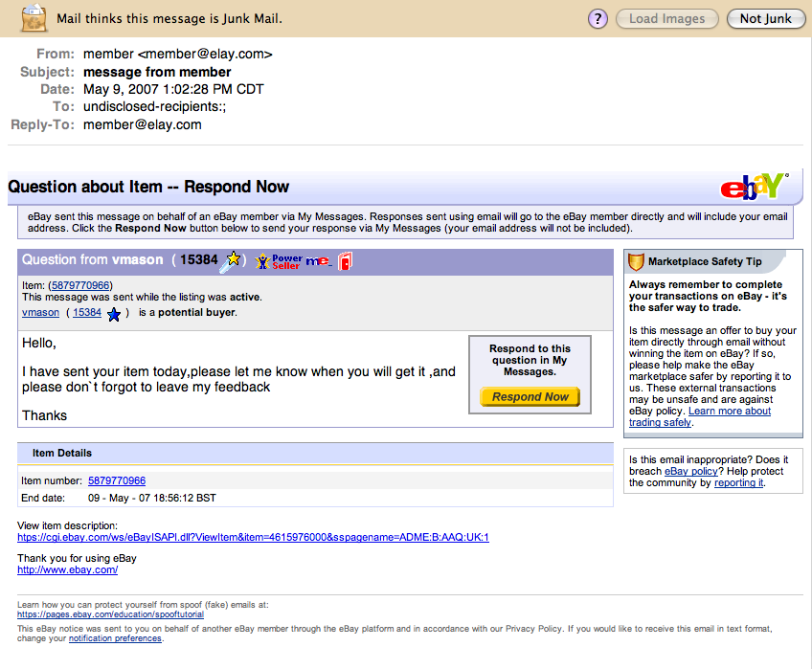Image resolution: width=812 pixels, height=669 pixels.
Task: Open the 'me' page icon
Action: 319,261
